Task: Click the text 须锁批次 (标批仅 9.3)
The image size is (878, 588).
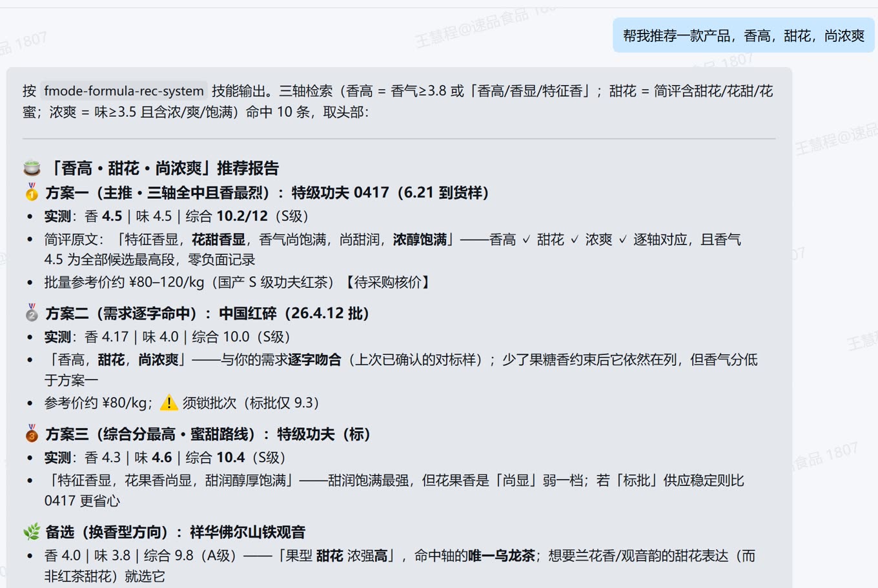Action: 251,403
